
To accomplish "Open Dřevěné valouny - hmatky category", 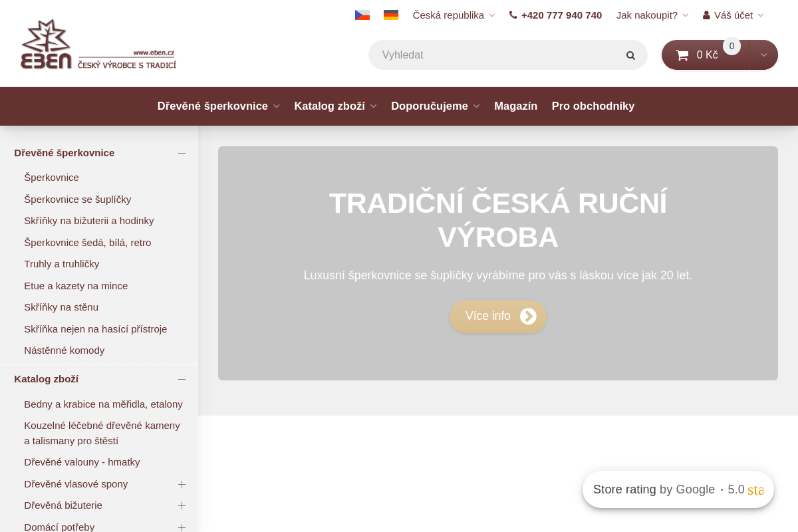I will [82, 462].
